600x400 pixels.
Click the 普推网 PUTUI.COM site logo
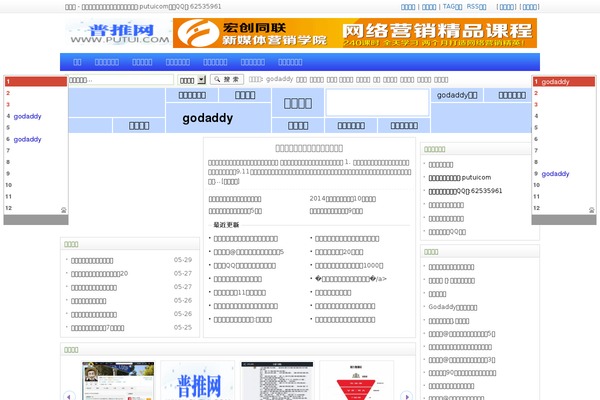tap(119, 33)
